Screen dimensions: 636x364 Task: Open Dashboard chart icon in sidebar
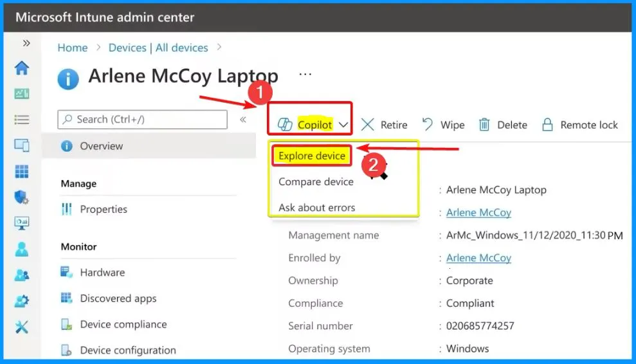[x=22, y=94]
